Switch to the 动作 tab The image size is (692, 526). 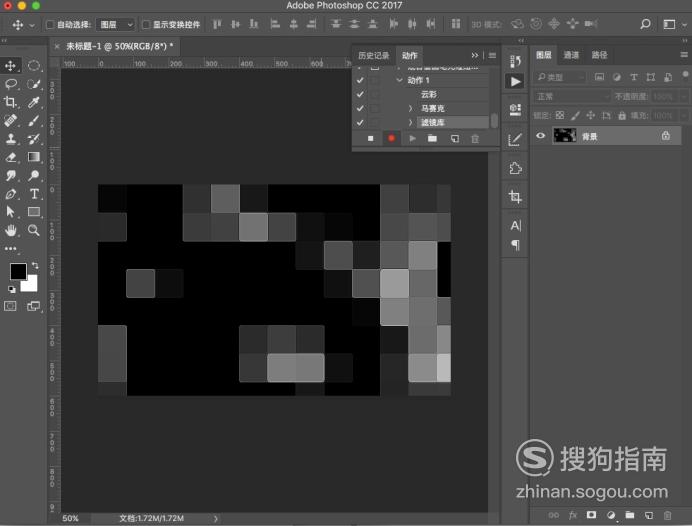pyautogui.click(x=409, y=56)
